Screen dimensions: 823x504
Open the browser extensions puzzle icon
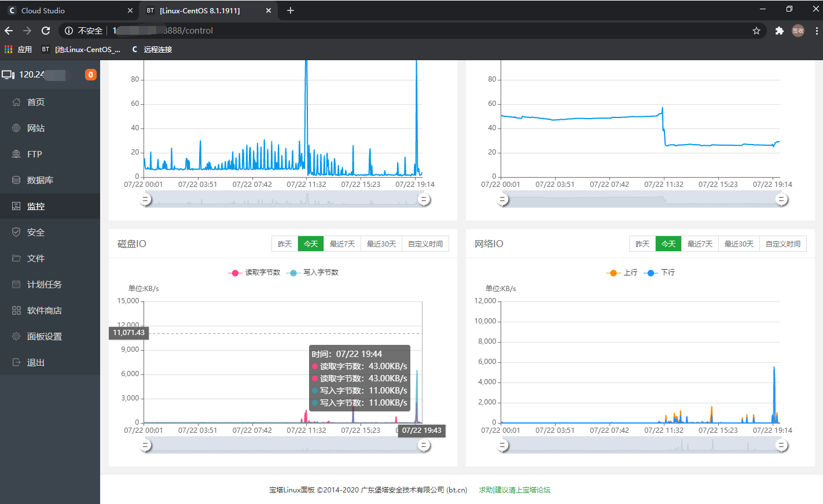780,31
